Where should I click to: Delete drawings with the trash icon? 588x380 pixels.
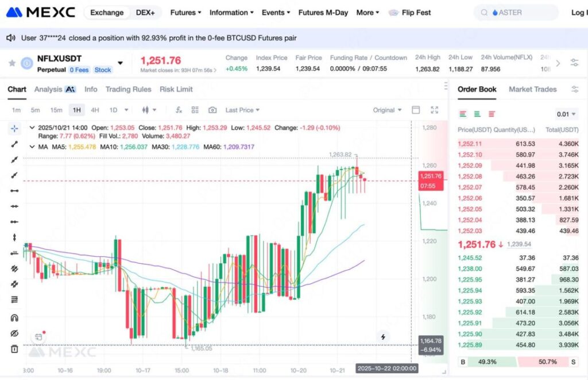14,349
